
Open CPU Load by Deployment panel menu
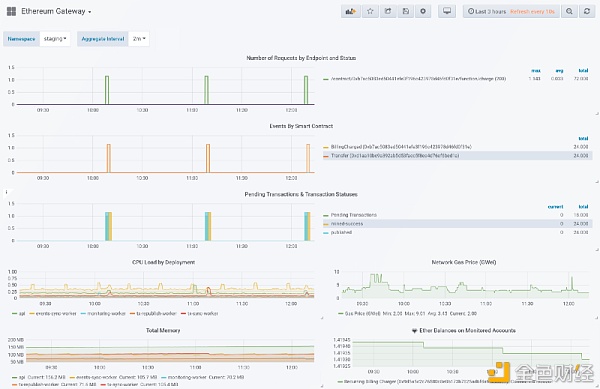pos(163,262)
